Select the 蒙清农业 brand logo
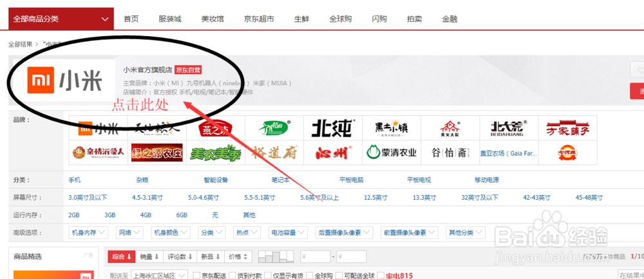This screenshot has height=279, width=644. pyautogui.click(x=392, y=153)
